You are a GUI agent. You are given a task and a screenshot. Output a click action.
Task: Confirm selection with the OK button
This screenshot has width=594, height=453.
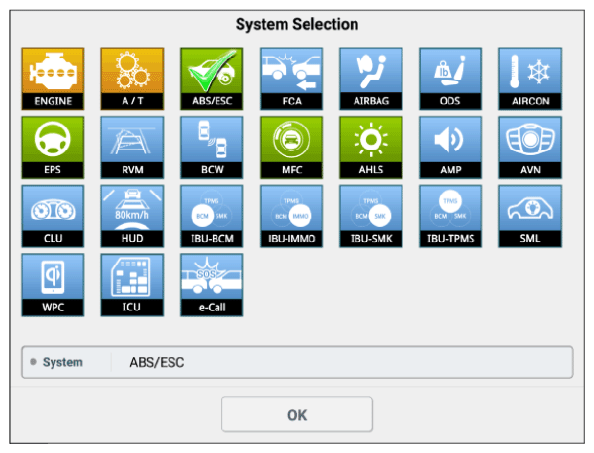tap(297, 414)
